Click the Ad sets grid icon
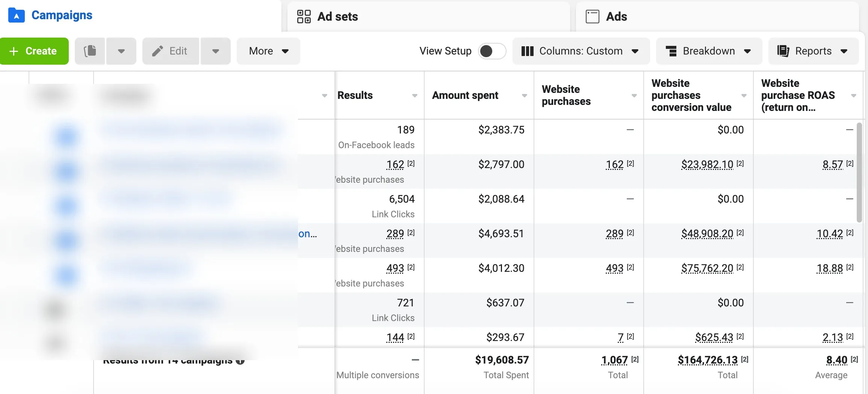Image resolution: width=868 pixels, height=394 pixels. click(x=304, y=17)
